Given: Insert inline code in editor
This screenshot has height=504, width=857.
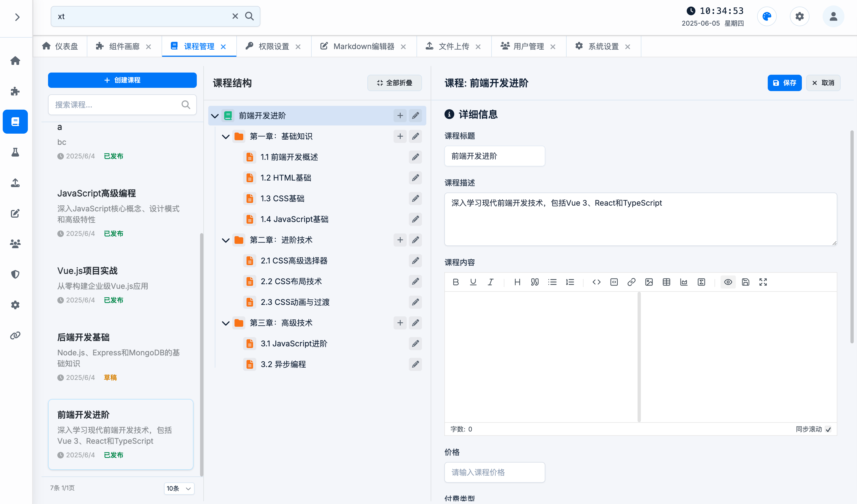Looking at the screenshot, I should tap(597, 282).
